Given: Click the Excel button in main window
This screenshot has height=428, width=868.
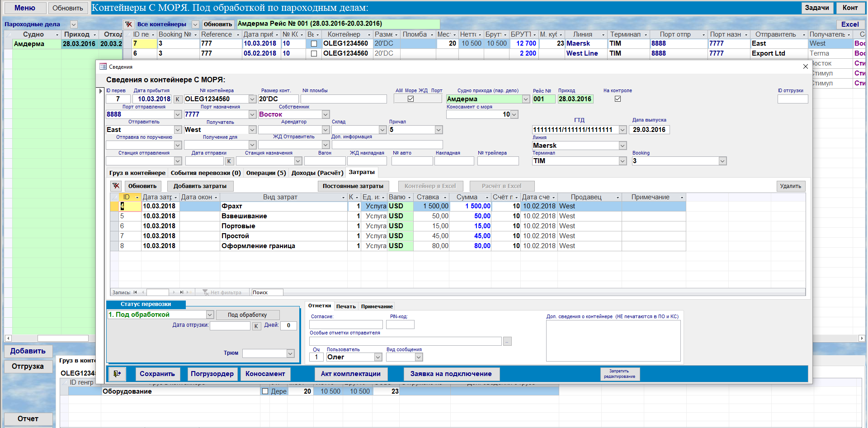Looking at the screenshot, I should [x=850, y=24].
